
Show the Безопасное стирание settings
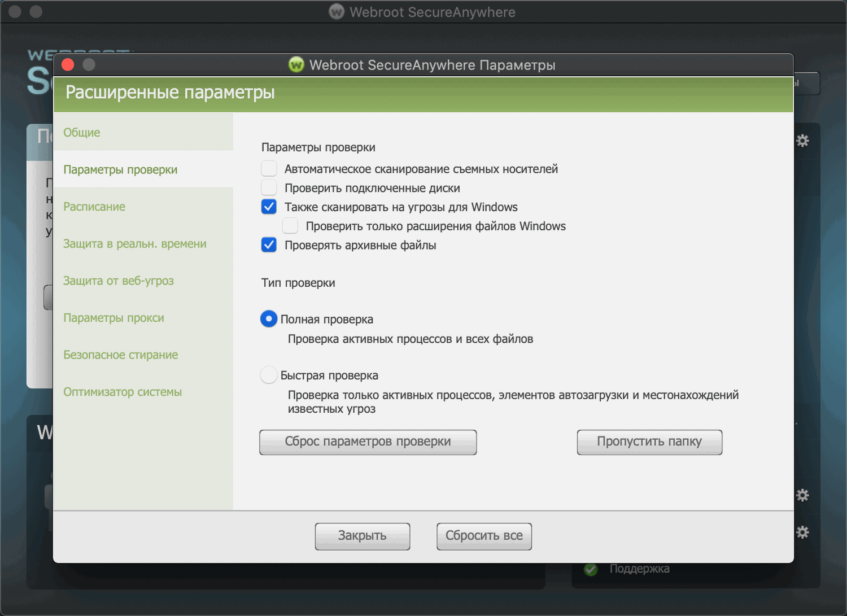point(143,355)
